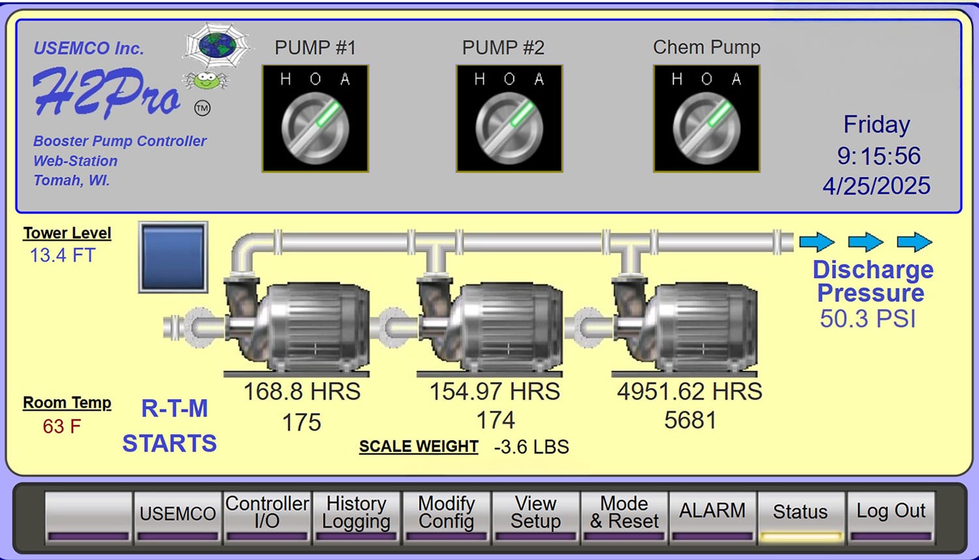The width and height of the screenshot is (979, 560).
Task: Click the Room Temp label
Action: click(67, 403)
